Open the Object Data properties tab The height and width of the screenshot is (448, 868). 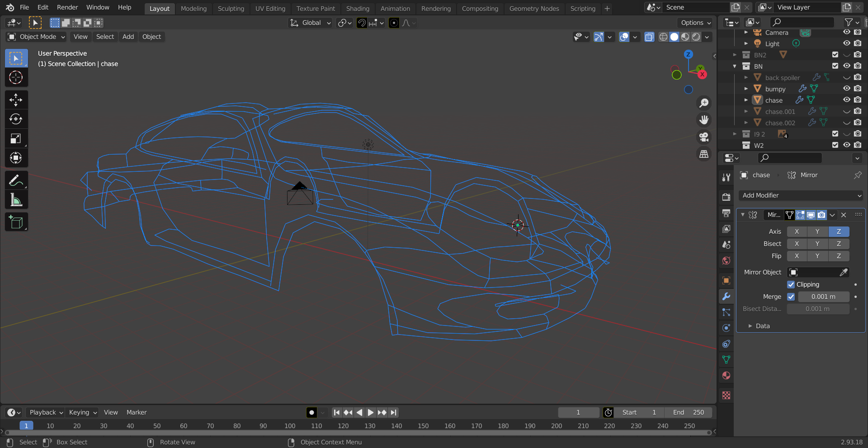pyautogui.click(x=726, y=359)
